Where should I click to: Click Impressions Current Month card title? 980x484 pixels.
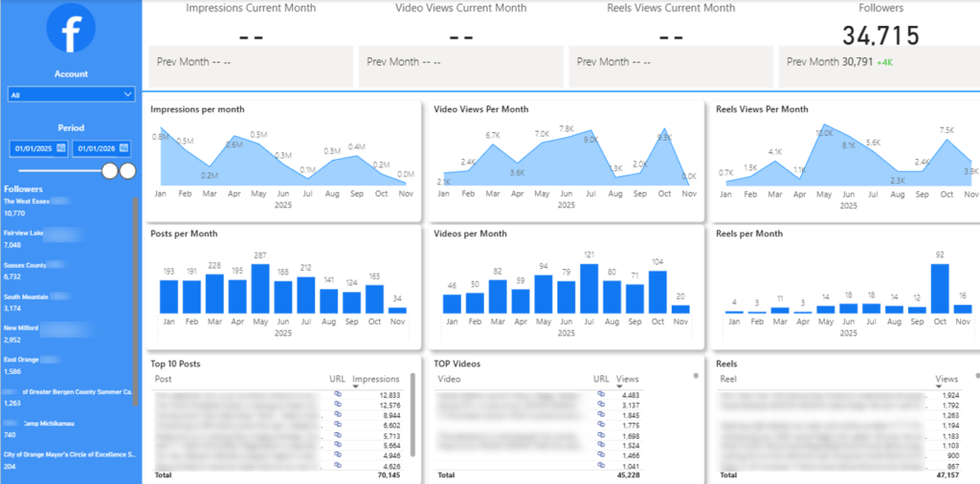click(x=251, y=8)
